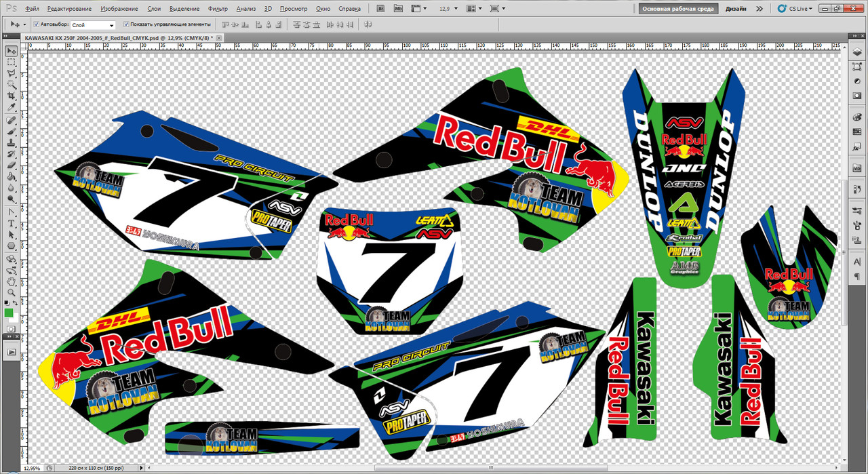Swap foreground and background colors
This screenshot has height=474, width=868.
[15, 302]
